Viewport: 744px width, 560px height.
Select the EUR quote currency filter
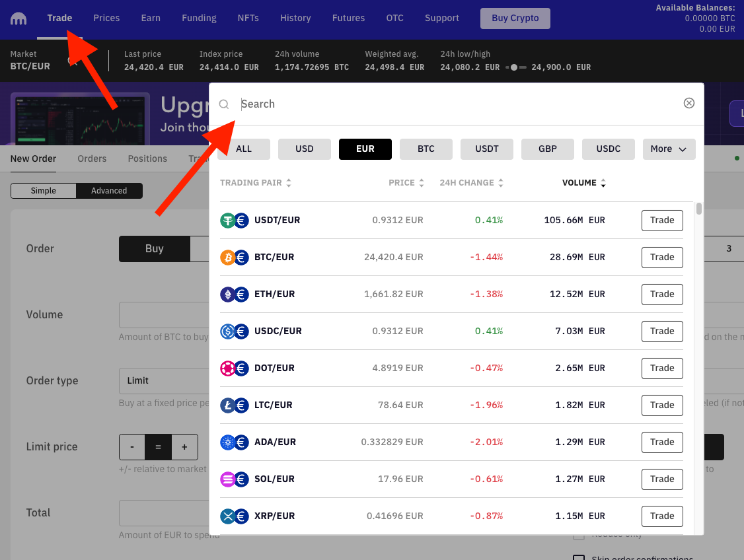click(x=365, y=149)
